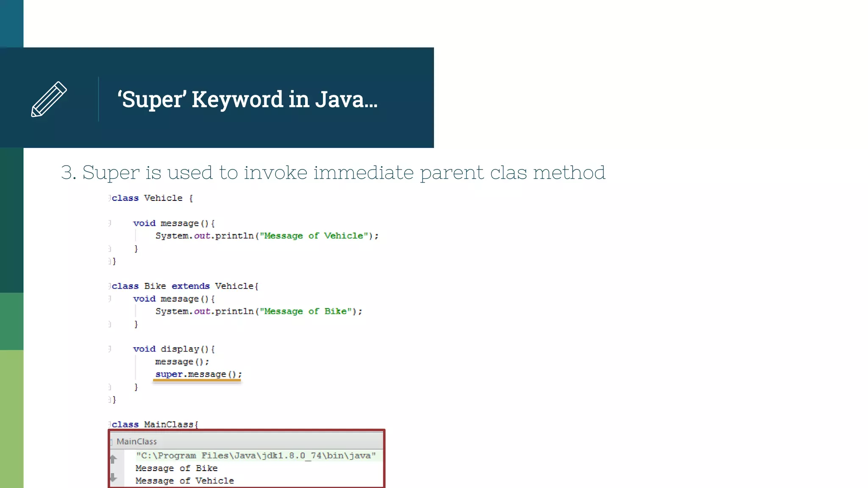Click the medium green sidebar color block

[11, 321]
